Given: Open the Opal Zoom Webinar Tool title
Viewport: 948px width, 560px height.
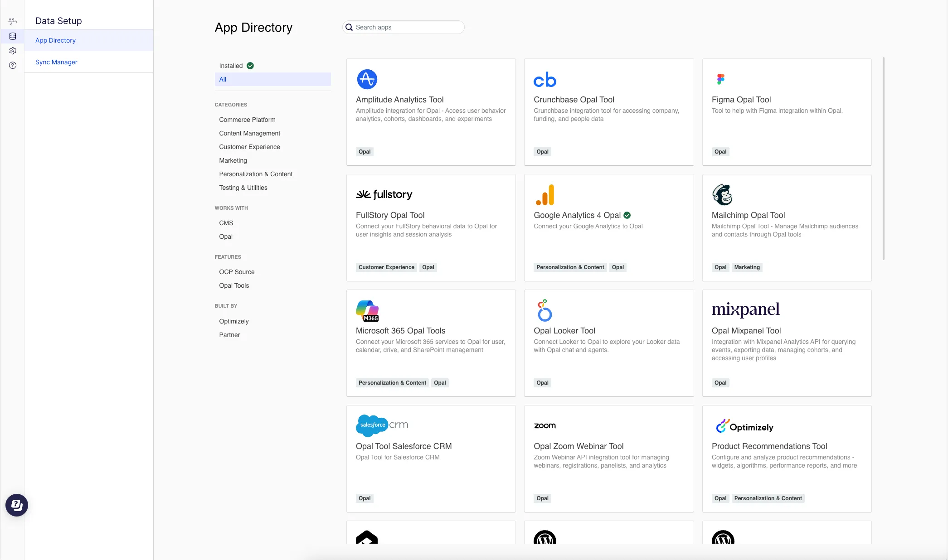Looking at the screenshot, I should pyautogui.click(x=579, y=446).
